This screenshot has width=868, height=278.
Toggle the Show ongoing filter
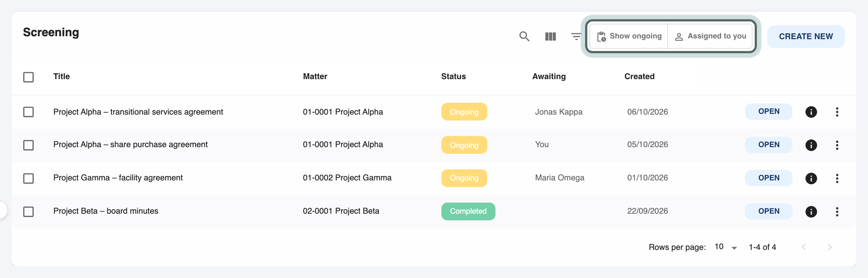pyautogui.click(x=629, y=36)
